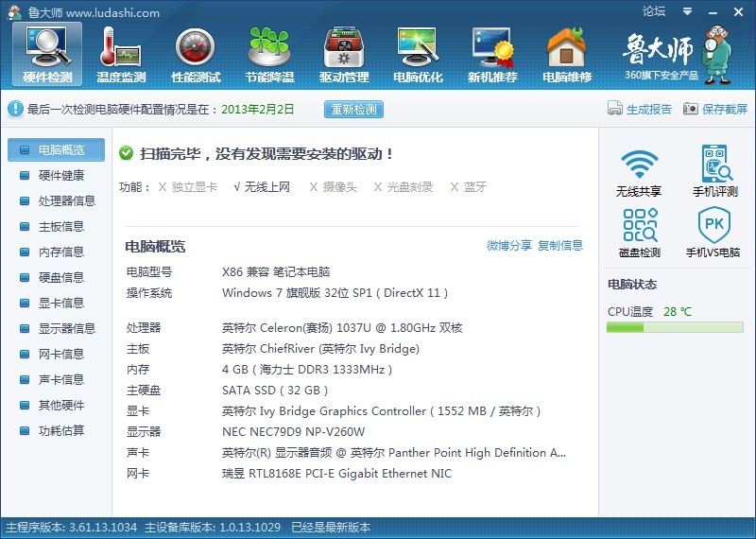Select 电脑概览 in the sidebar

pos(56,149)
